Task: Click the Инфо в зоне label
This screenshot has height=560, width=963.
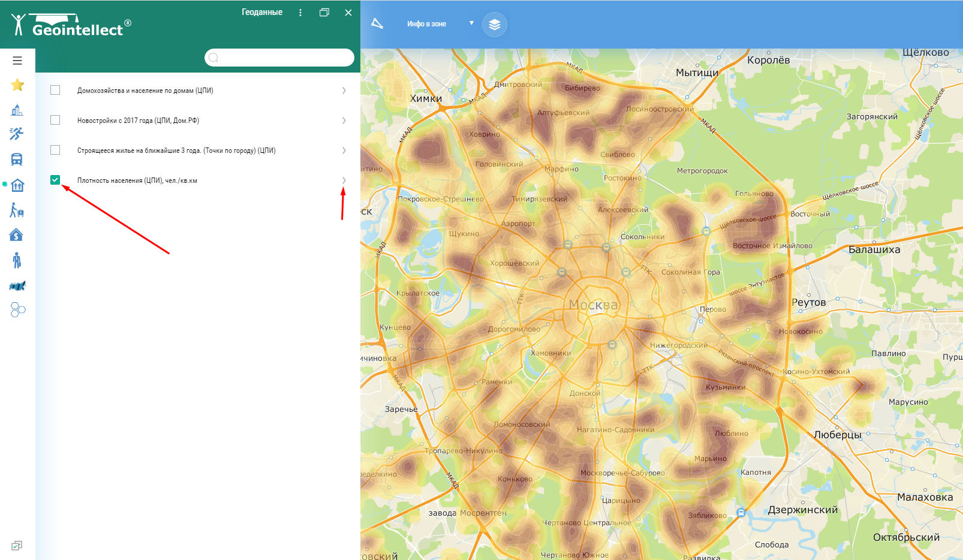Action: 426,24
